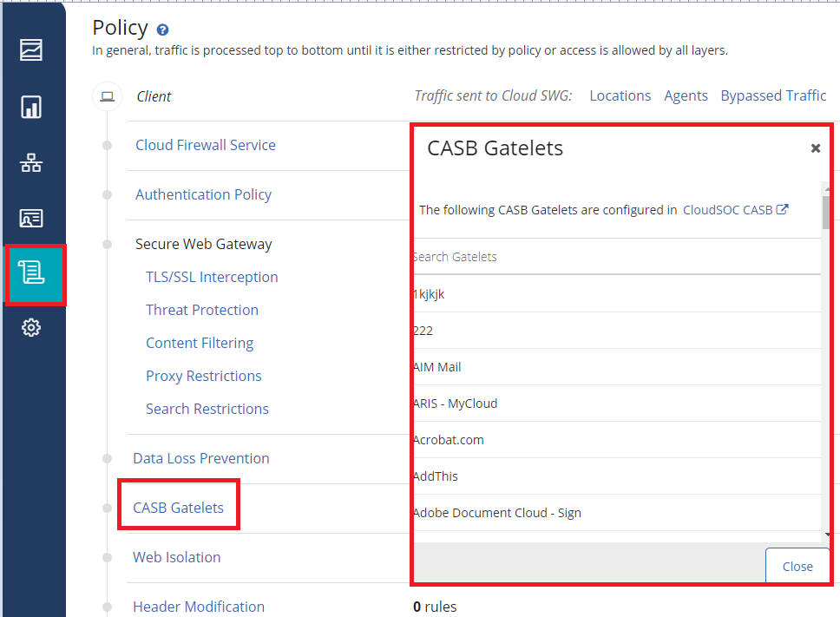
Task: Select the Locations traffic link
Action: coord(620,95)
